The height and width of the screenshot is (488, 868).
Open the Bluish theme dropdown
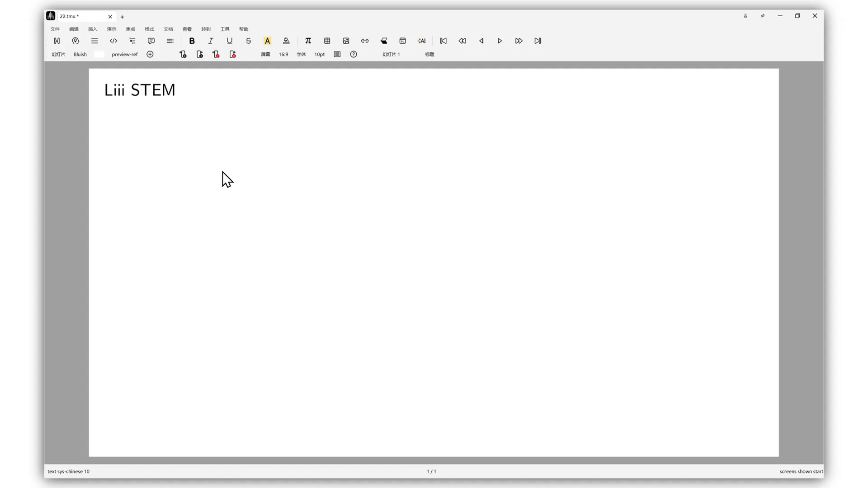tap(80, 54)
